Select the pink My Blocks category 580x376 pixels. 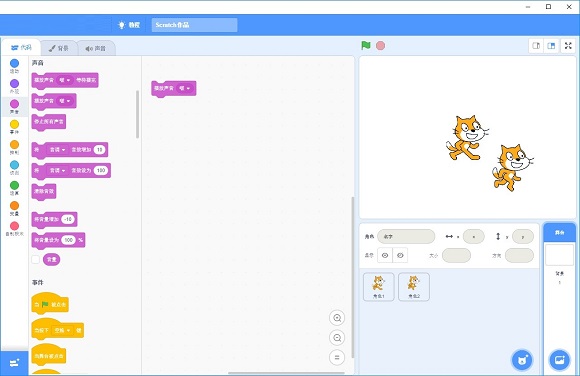[x=14, y=229]
